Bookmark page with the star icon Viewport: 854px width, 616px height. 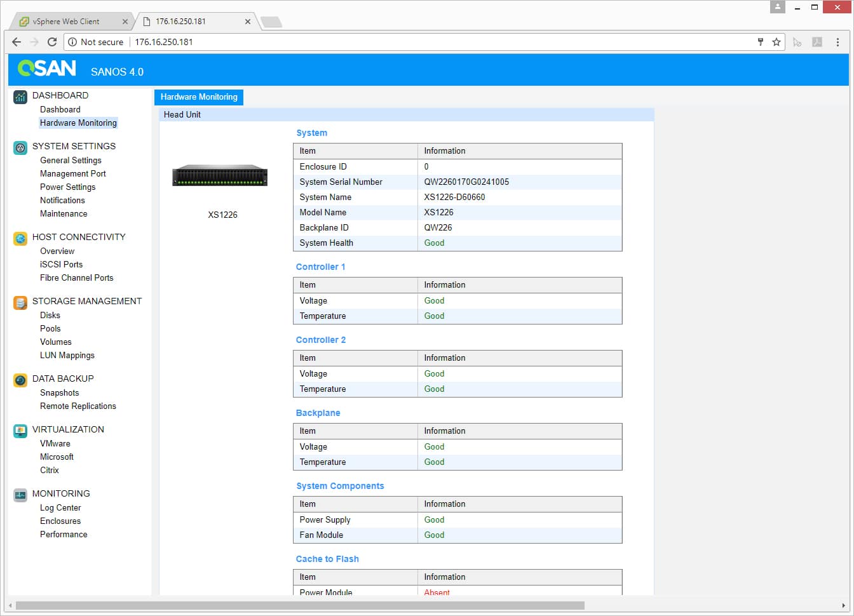[776, 42]
